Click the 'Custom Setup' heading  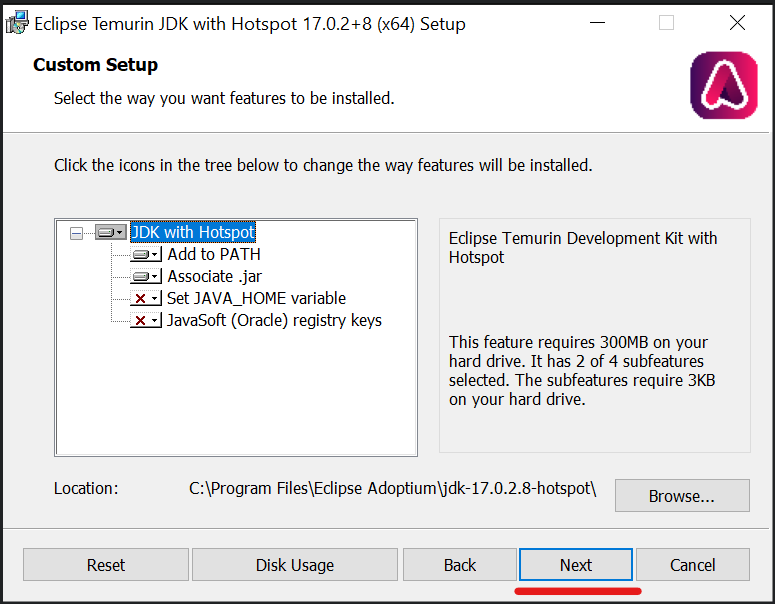pos(95,65)
